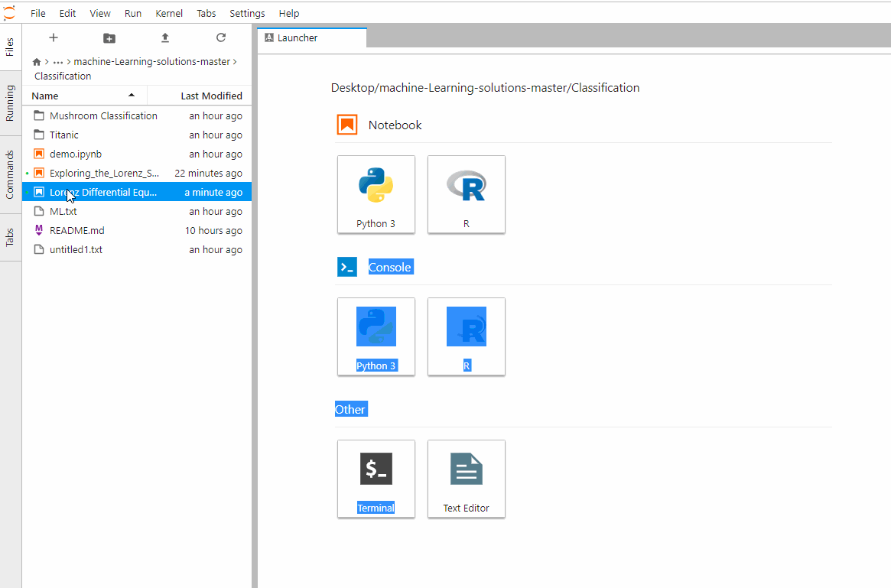
Task: Go to home folder in breadcrumb
Action: (36, 62)
